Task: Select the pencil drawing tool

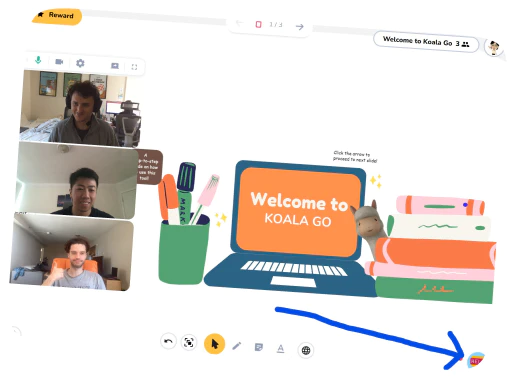Action: [x=237, y=346]
